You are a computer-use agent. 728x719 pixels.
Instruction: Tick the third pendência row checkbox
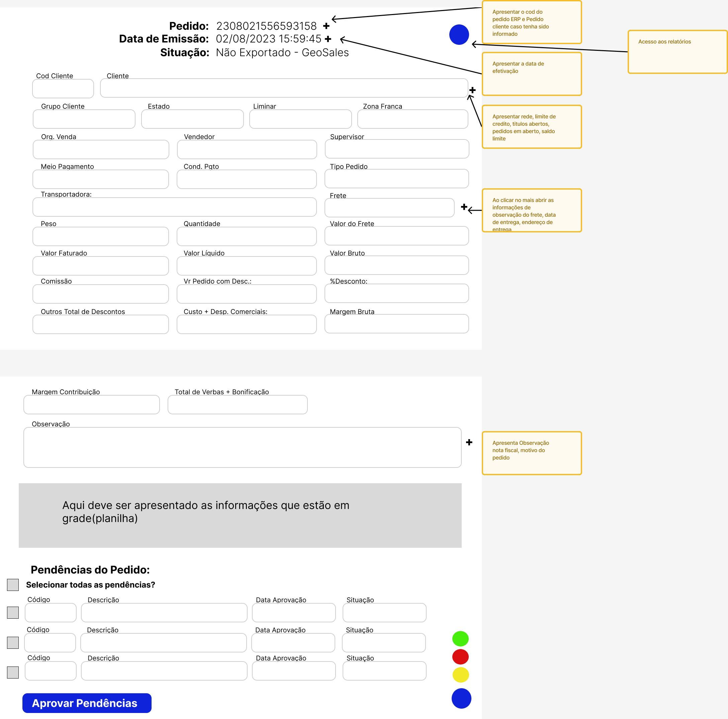(x=13, y=672)
